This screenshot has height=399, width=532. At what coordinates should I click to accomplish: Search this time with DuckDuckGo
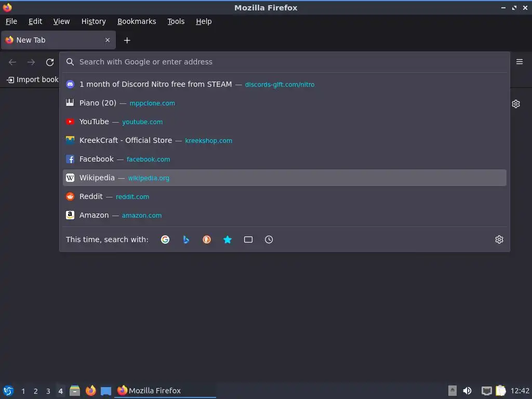(x=207, y=240)
